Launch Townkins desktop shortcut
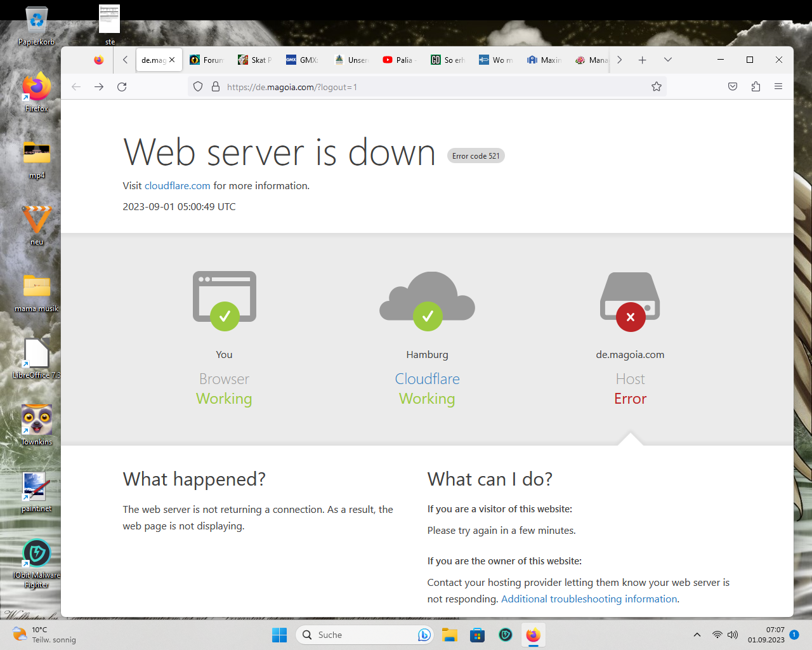 point(36,425)
